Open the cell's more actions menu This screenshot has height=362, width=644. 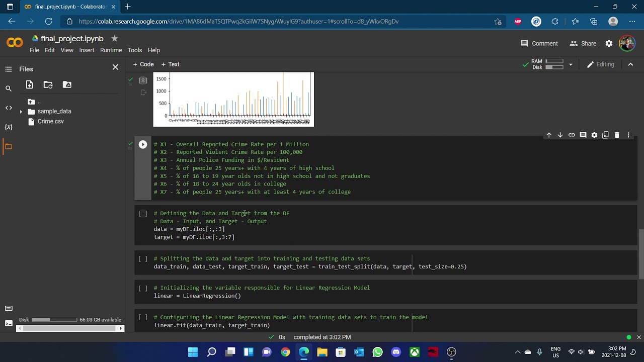click(x=628, y=135)
